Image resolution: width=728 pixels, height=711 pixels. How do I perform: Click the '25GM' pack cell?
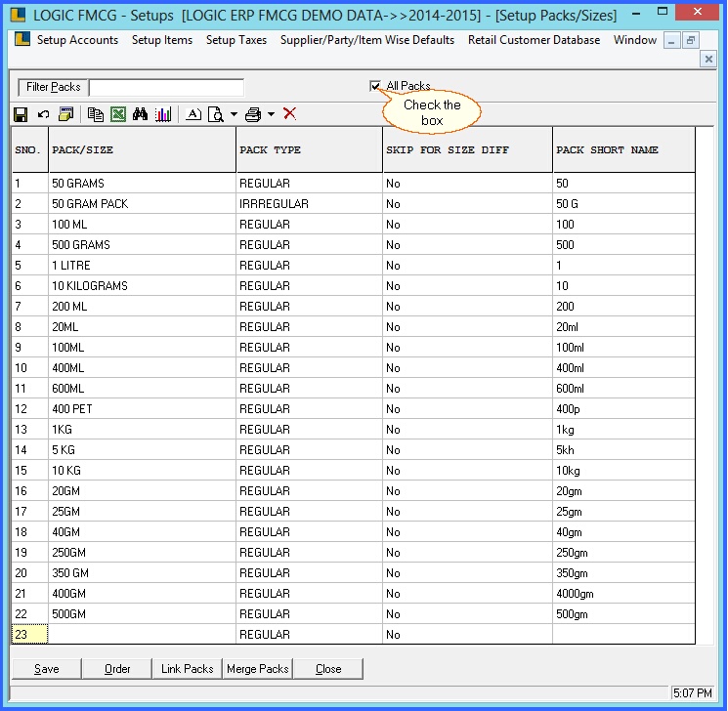pos(142,512)
